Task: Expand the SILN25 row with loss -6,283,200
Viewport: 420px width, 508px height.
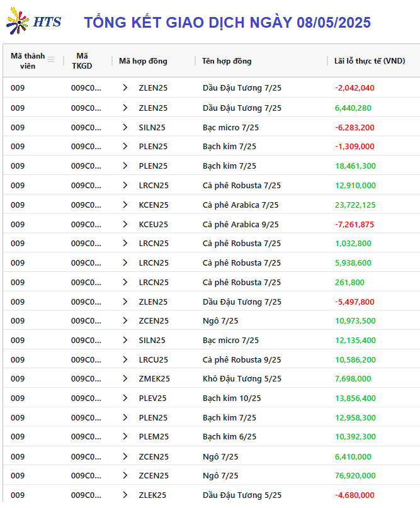Action: (x=125, y=127)
